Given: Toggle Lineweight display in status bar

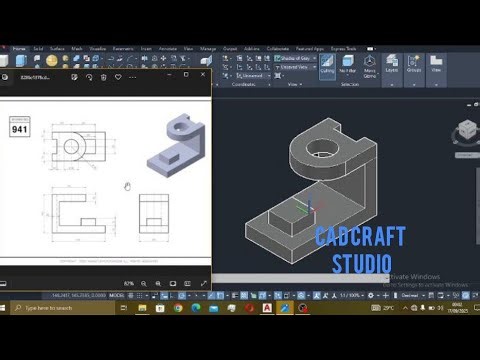Looking at the screenshot, I should 235,295.
